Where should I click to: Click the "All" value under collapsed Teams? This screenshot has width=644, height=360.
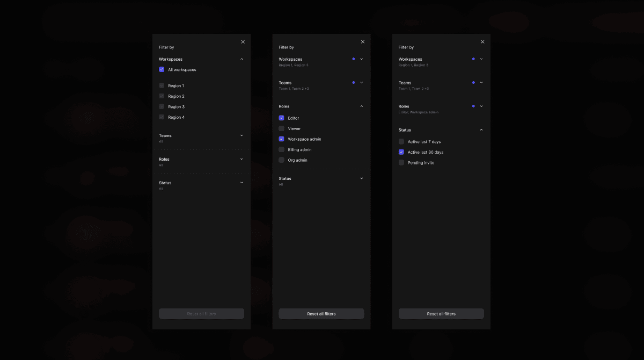click(x=160, y=141)
